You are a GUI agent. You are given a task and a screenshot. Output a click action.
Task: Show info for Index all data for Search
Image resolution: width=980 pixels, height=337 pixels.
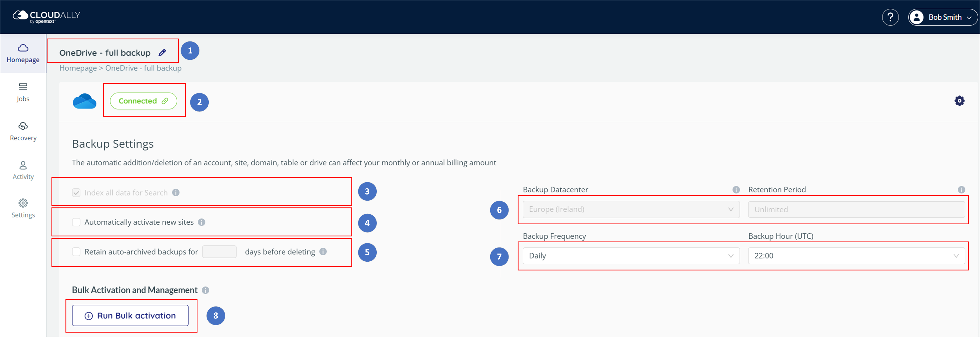(x=176, y=193)
